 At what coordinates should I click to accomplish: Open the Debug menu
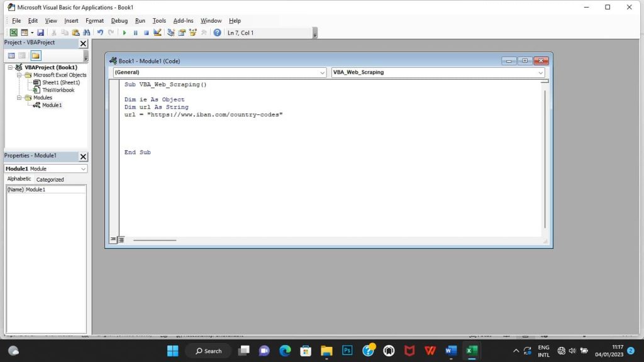pos(119,21)
